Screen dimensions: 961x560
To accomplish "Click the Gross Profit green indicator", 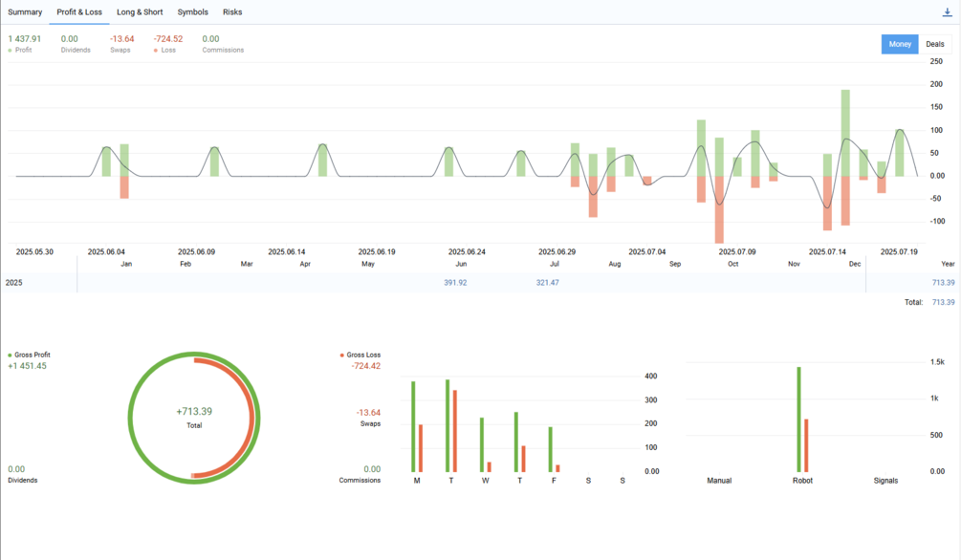I will (10, 355).
